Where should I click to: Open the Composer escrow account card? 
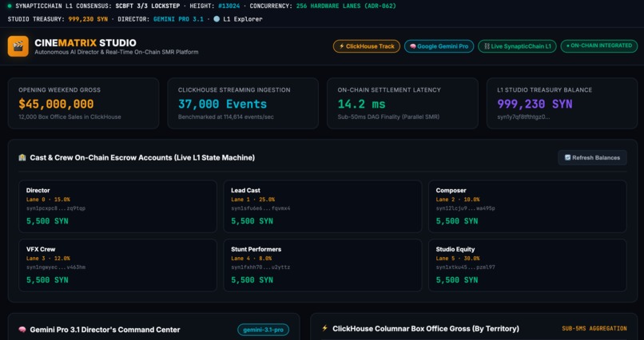click(x=527, y=206)
